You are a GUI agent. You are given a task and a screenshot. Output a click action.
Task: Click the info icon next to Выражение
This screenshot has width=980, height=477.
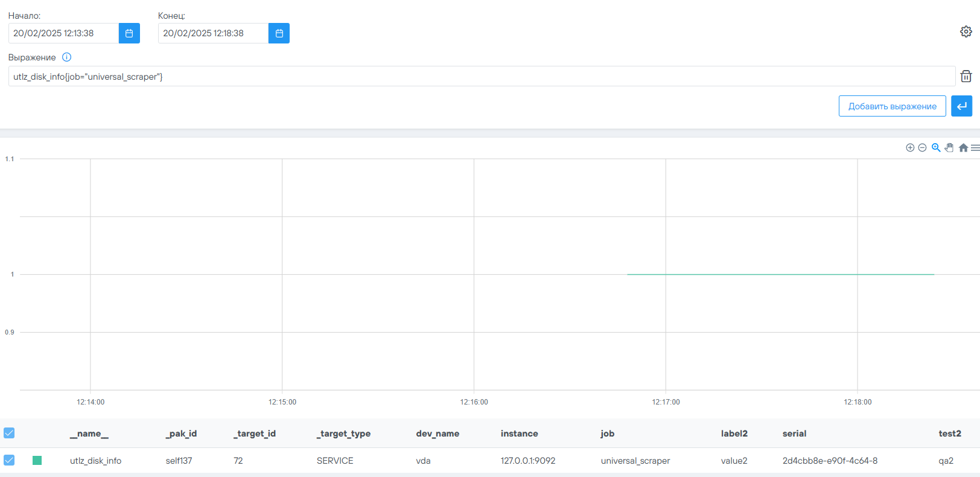click(67, 57)
